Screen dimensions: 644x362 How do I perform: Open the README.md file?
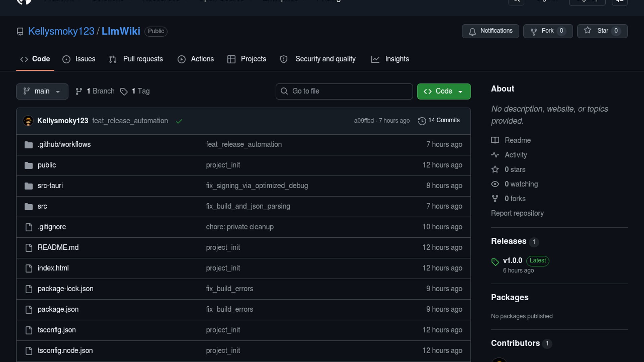tap(58, 247)
